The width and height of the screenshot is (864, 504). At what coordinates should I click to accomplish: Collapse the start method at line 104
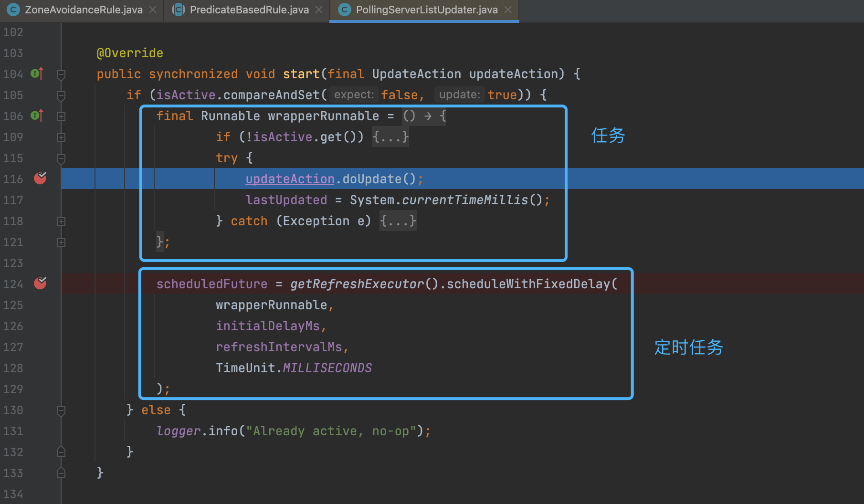coord(61,74)
